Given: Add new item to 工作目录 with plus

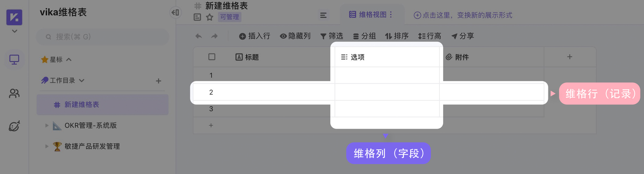Looking at the screenshot, I should [x=158, y=81].
